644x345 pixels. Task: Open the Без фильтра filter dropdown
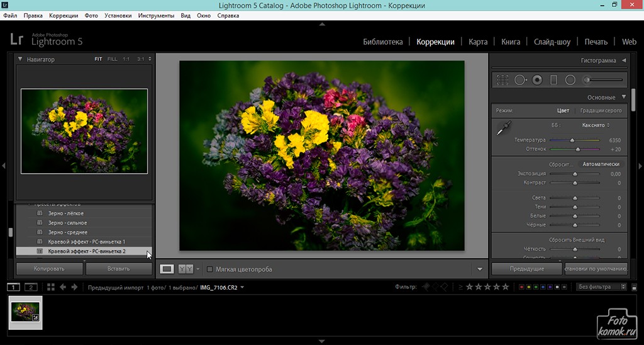(x=601, y=287)
